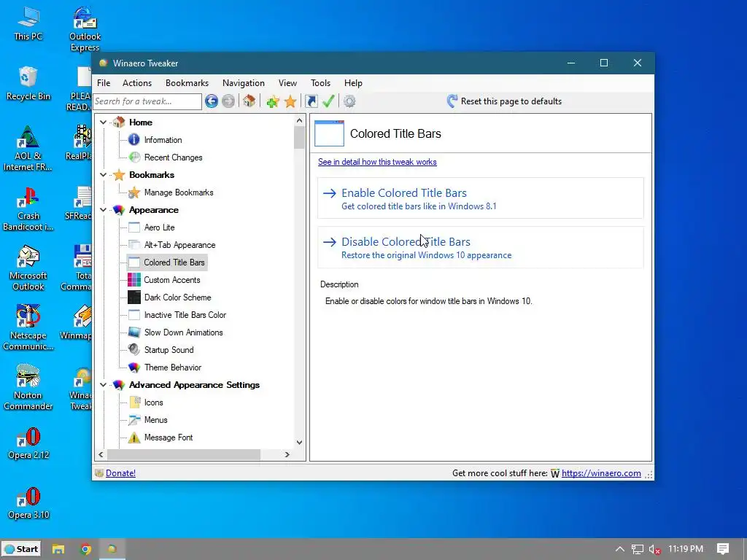Open the File menu
Image resolution: width=747 pixels, height=560 pixels.
coord(104,83)
